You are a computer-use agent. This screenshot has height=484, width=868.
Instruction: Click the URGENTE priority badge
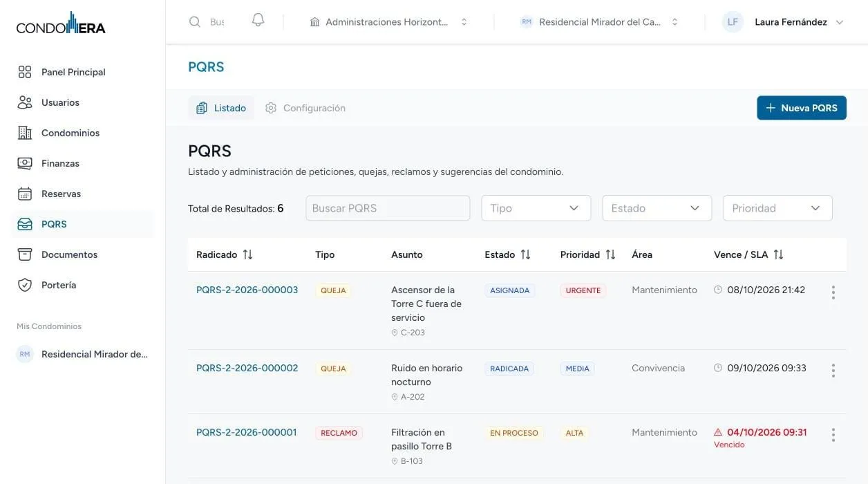point(583,290)
